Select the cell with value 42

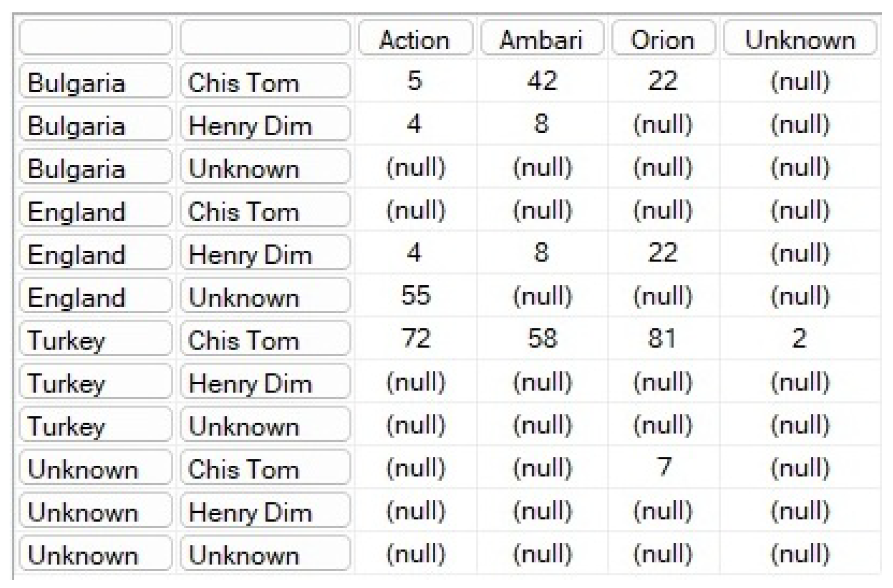click(542, 81)
